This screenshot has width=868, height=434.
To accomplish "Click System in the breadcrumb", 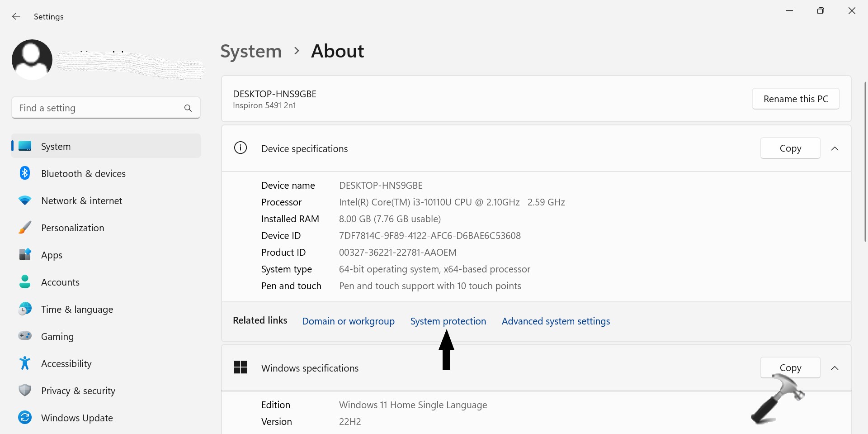I will pyautogui.click(x=251, y=51).
